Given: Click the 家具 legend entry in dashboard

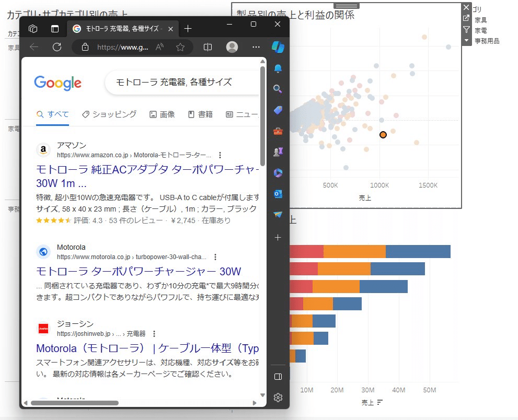Looking at the screenshot, I should pyautogui.click(x=481, y=20).
